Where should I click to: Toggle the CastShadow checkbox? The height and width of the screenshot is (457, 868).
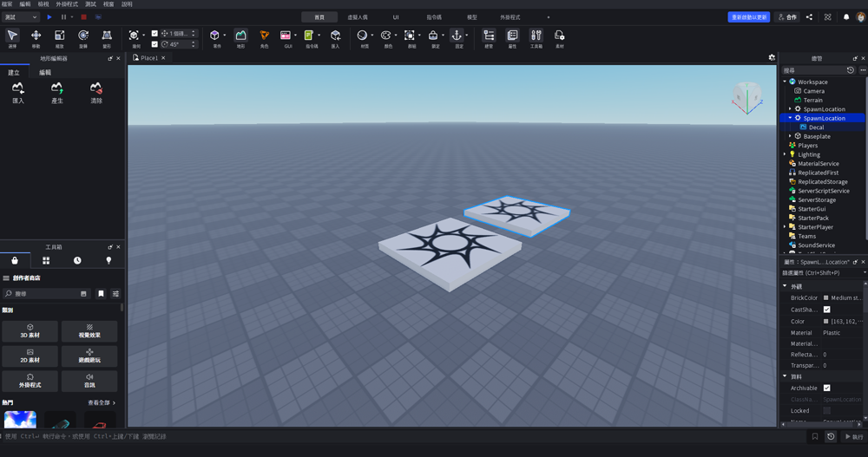coord(826,310)
